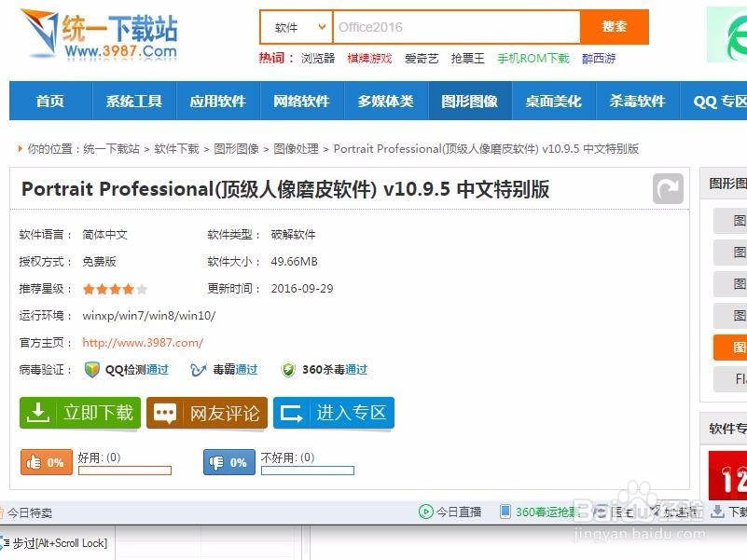Click 统一下载站 in the breadcrumb
This screenshot has height=560, width=747.
[x=112, y=149]
